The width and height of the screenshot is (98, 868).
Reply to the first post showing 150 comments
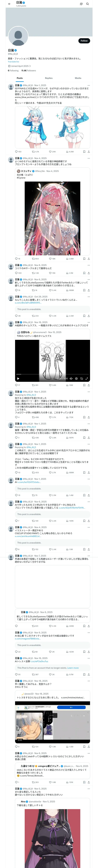[18, 152]
